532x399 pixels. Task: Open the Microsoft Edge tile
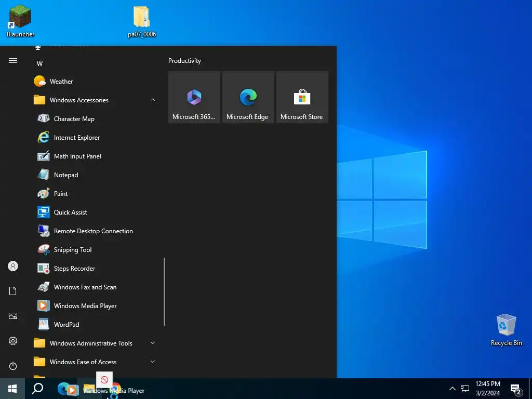(x=248, y=97)
